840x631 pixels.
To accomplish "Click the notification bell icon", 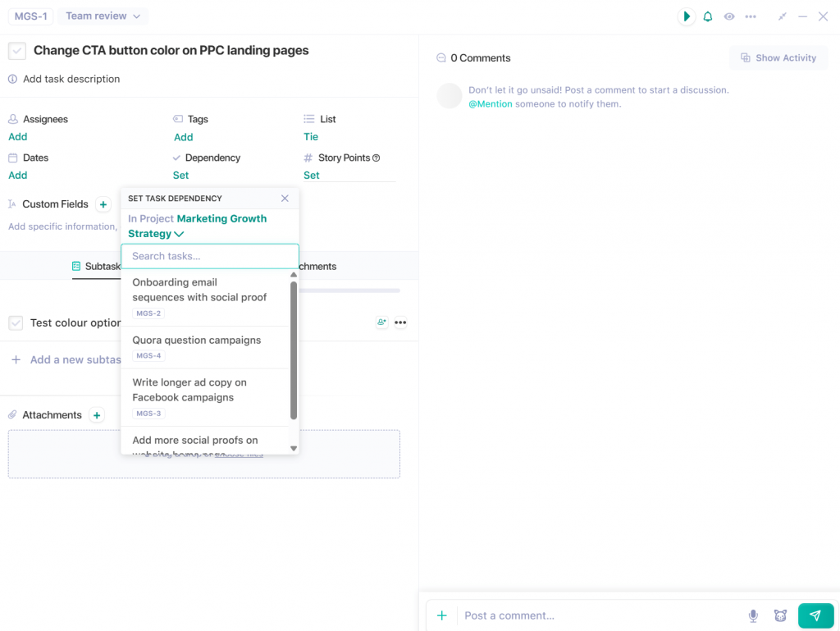I will pyautogui.click(x=708, y=16).
